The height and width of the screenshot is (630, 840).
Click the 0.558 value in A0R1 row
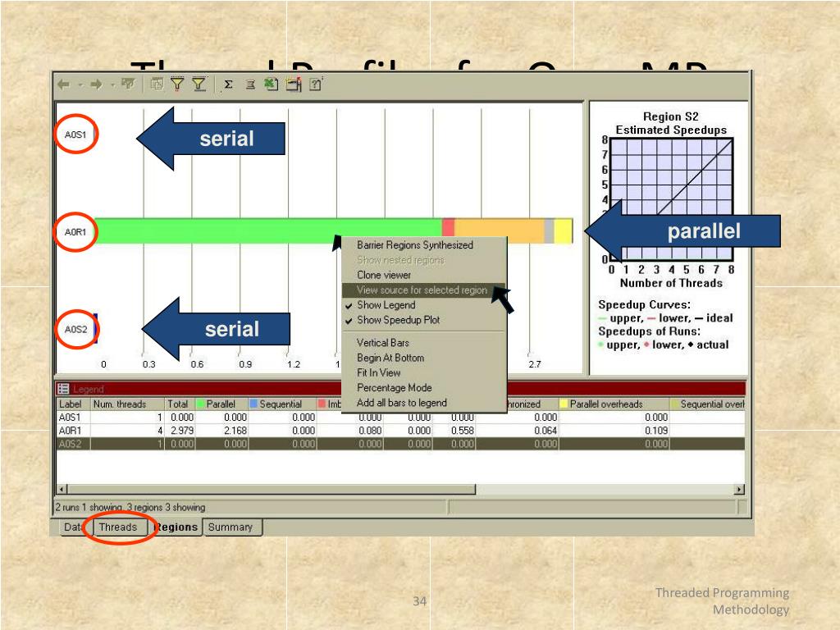click(463, 431)
